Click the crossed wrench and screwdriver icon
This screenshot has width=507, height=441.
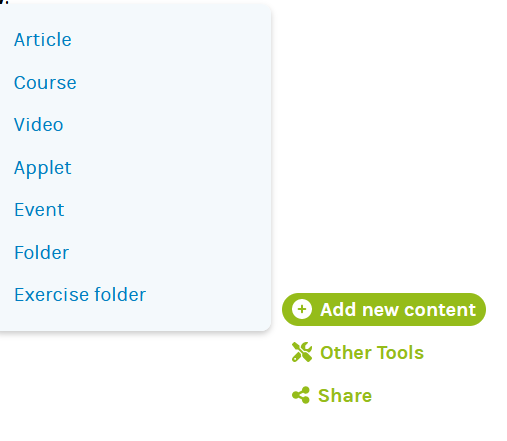click(x=302, y=352)
